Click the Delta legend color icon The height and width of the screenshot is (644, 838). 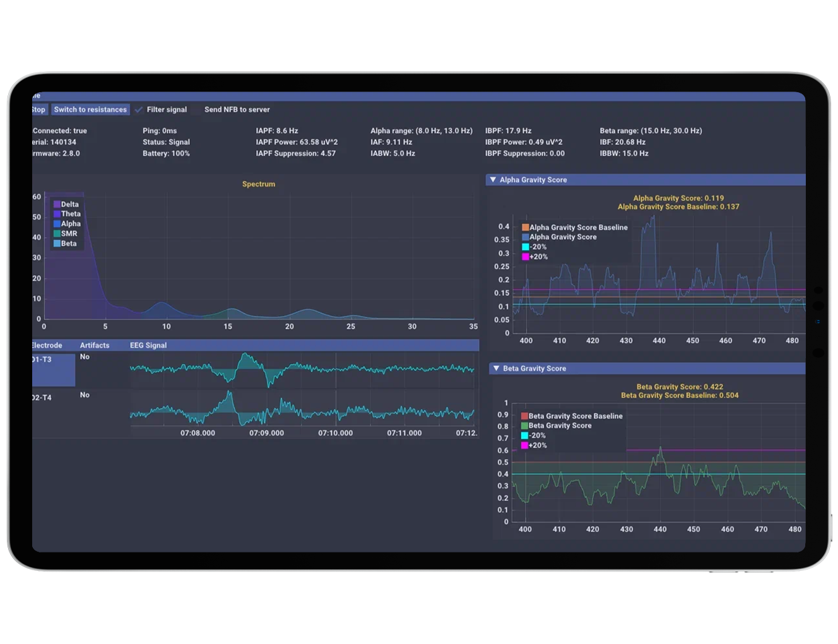57,204
